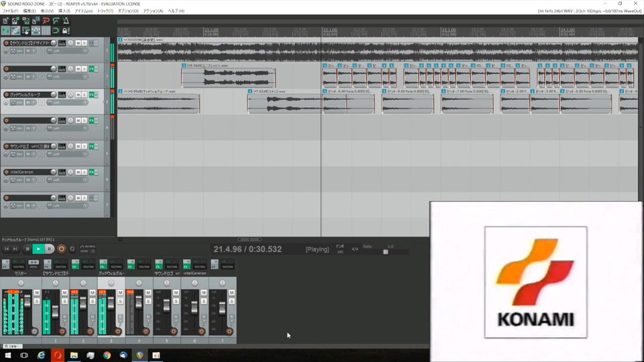Open FX for the グッドウィルグループ track
The height and width of the screenshot is (362, 644).
point(92,95)
